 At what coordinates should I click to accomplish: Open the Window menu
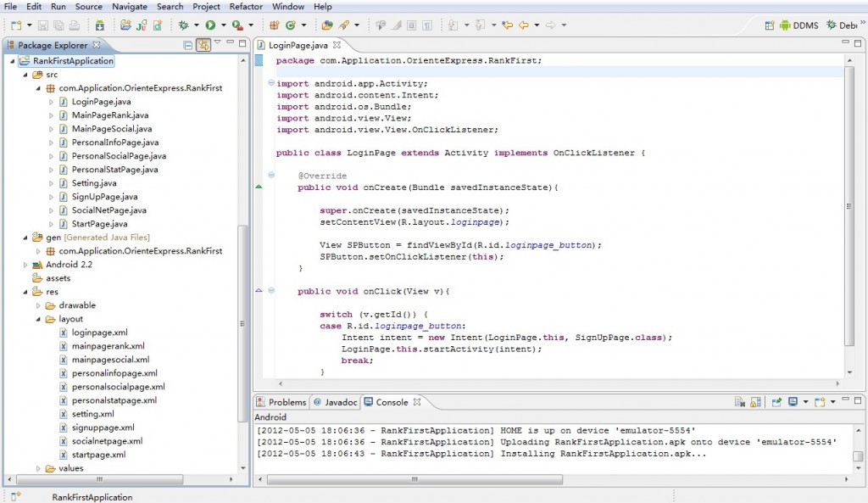click(288, 7)
